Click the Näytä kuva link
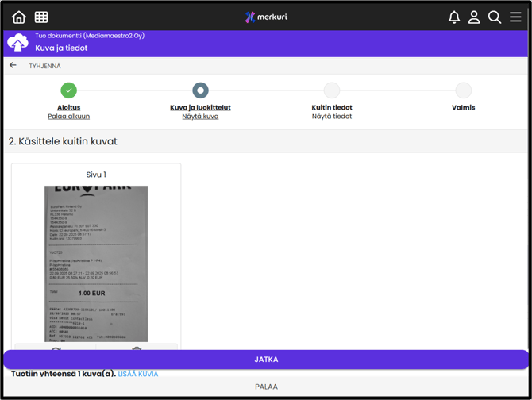This screenshot has height=400, width=532. tap(200, 117)
